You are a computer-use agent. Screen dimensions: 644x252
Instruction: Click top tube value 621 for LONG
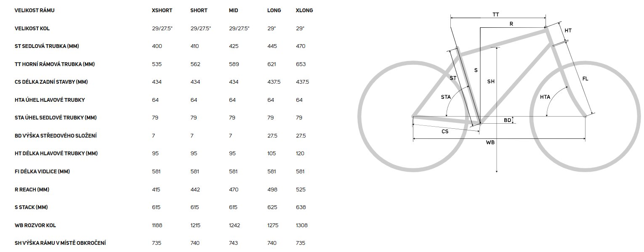point(272,64)
